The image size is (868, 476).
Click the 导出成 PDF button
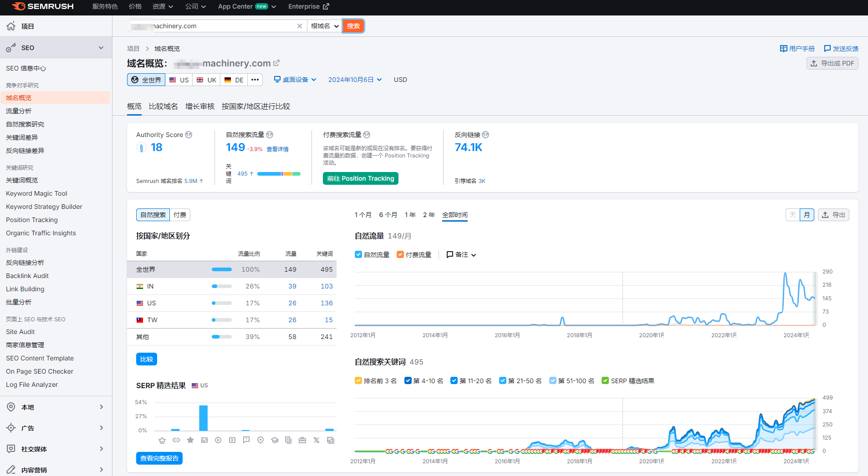[832, 63]
